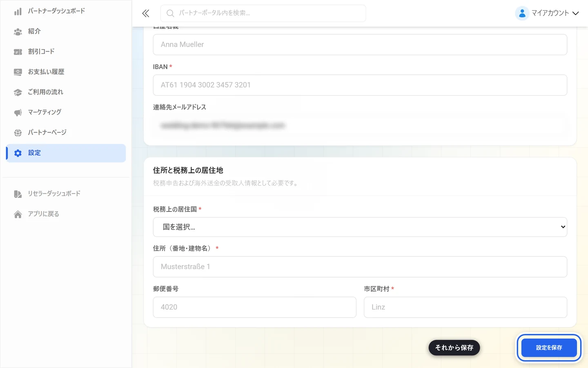Click the 住所と税務上の居住地 heading
Viewport: 588px width, 368px height.
point(188,171)
